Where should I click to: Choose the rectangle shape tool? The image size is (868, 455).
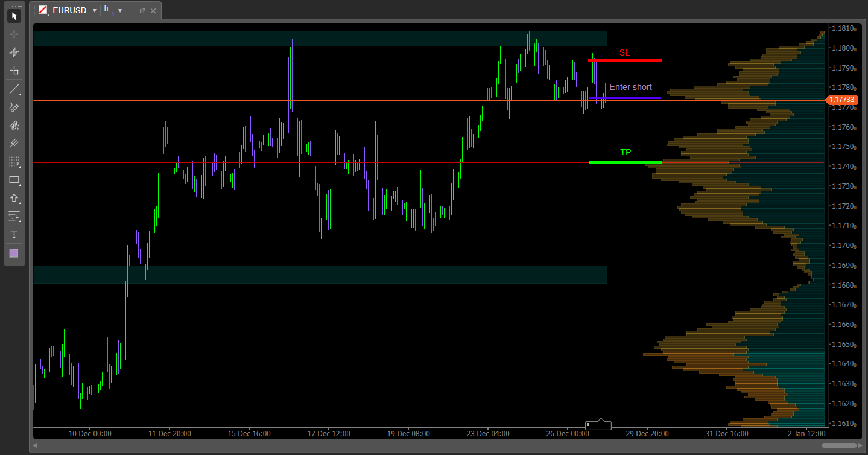coord(14,180)
